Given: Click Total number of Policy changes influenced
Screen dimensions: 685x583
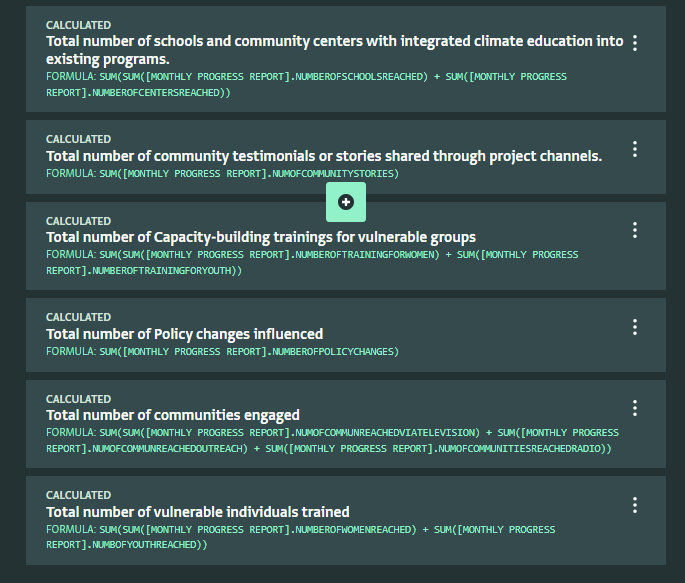Looking at the screenshot, I should (x=185, y=334).
